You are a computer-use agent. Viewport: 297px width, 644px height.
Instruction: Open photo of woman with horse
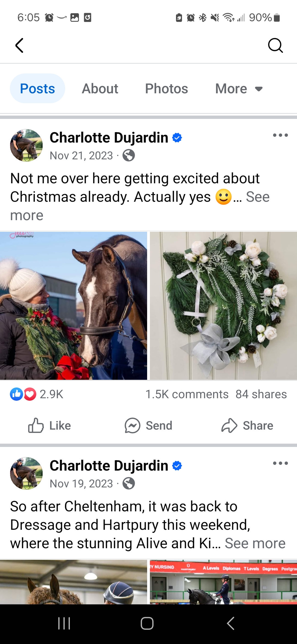73,306
